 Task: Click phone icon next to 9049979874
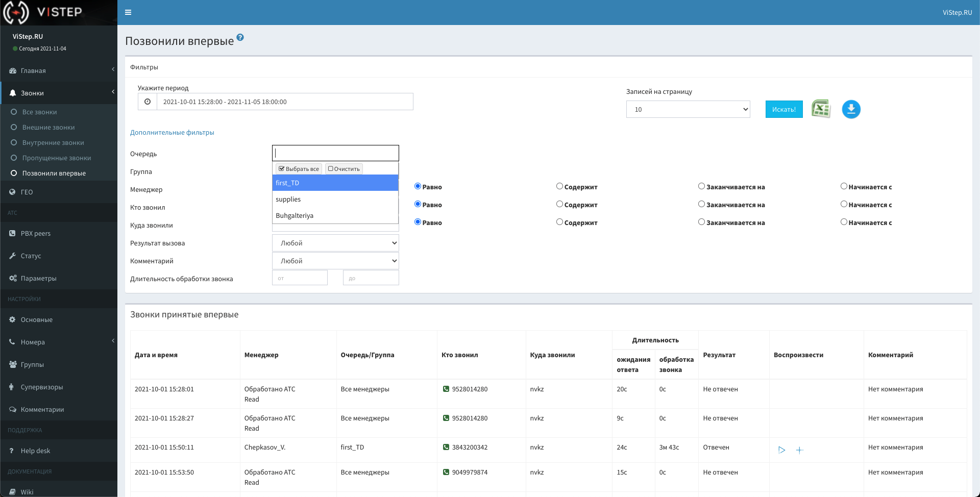(x=446, y=473)
